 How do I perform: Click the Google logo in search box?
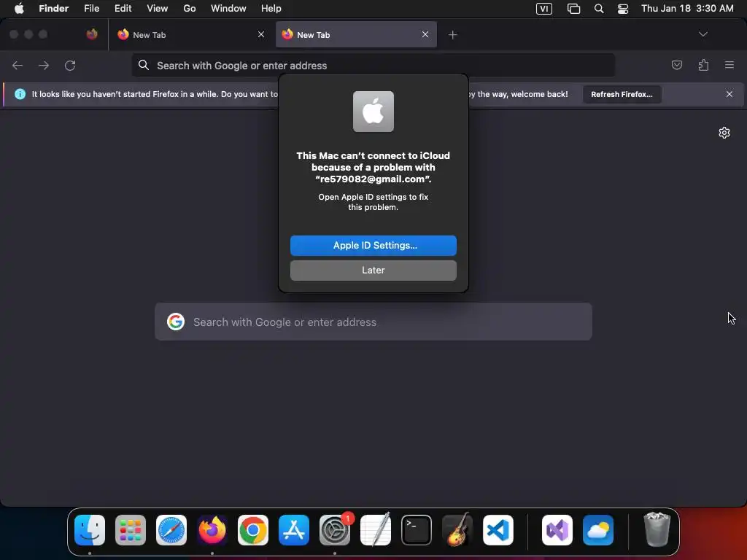tap(176, 322)
